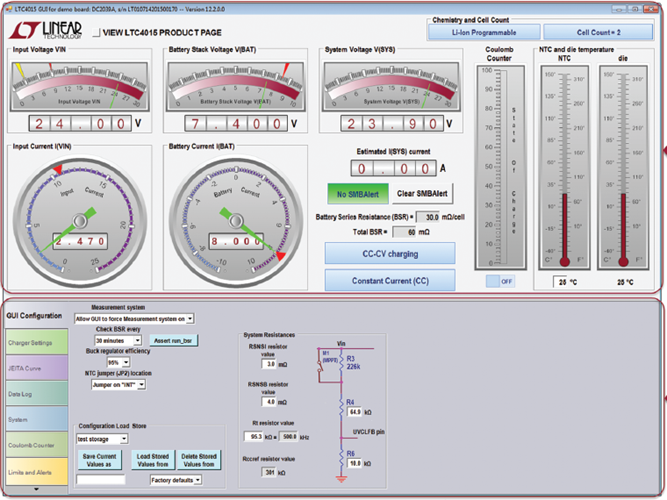This screenshot has height=500, width=667.
Task: Click the Linear Technology logo
Action: tap(43, 30)
